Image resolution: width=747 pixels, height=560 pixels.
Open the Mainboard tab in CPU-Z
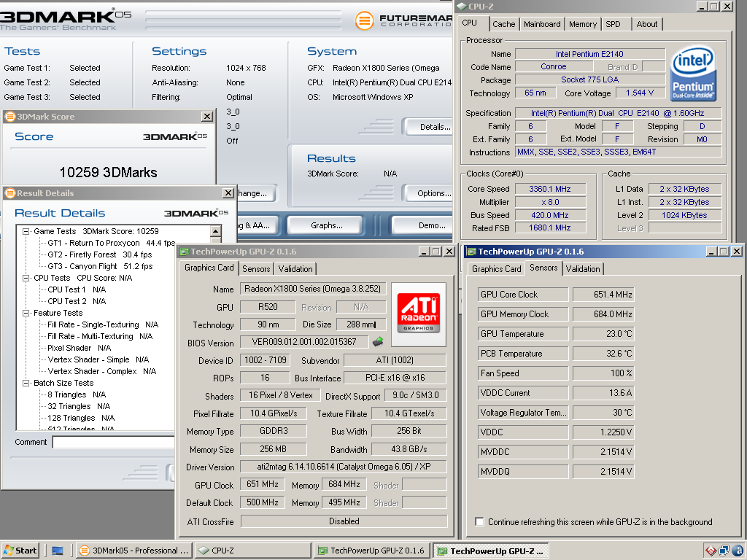(542, 24)
